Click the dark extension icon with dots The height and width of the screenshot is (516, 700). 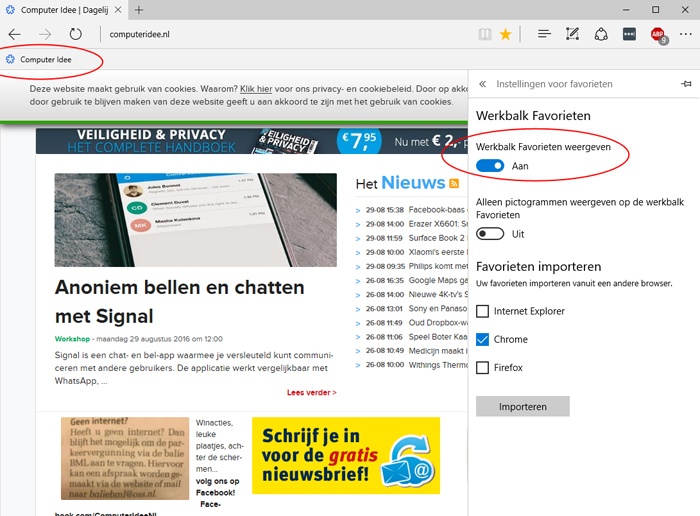point(629,34)
